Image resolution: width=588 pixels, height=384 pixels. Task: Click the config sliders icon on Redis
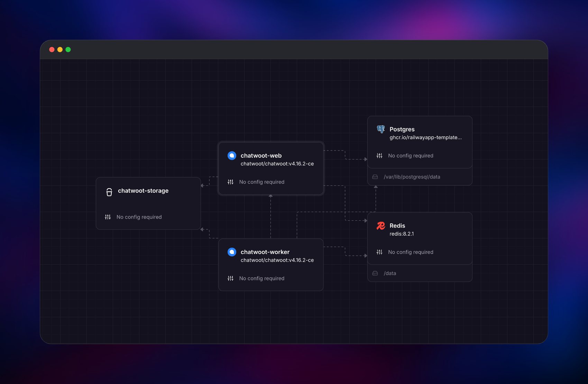pos(379,252)
